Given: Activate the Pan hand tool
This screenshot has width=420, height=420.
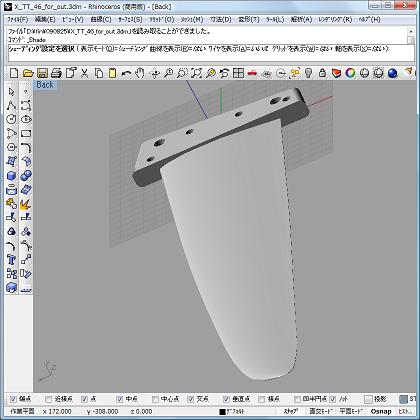Looking at the screenshot, I should point(140,73).
